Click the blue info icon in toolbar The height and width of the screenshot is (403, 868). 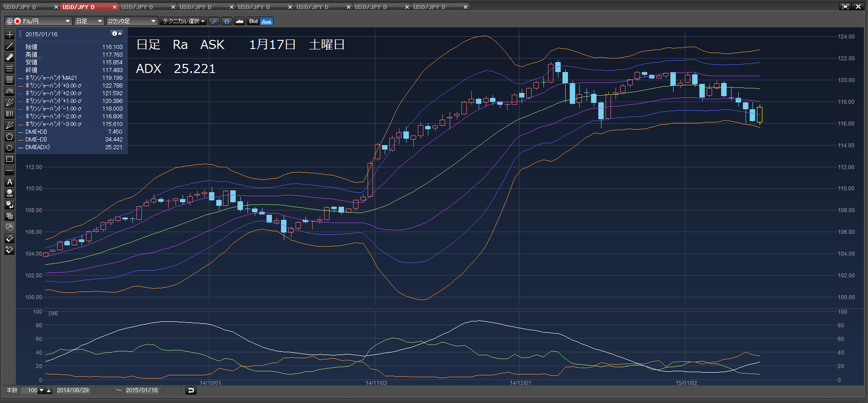[x=227, y=21]
